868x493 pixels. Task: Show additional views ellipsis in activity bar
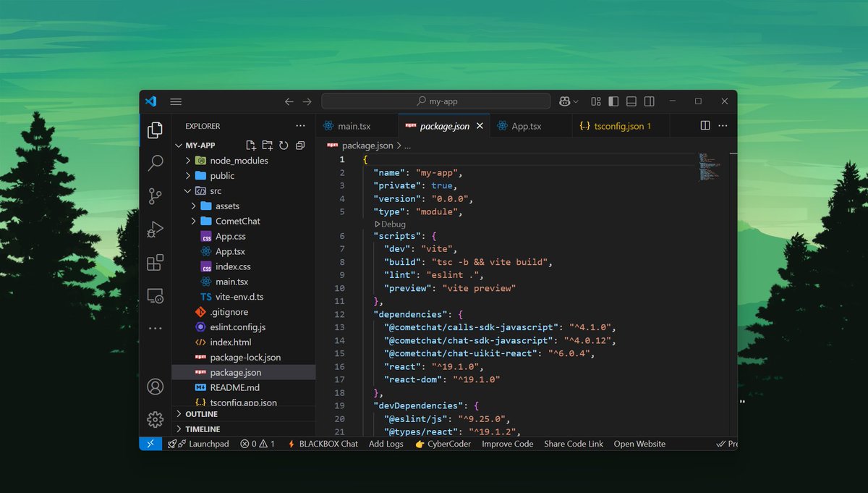155,329
